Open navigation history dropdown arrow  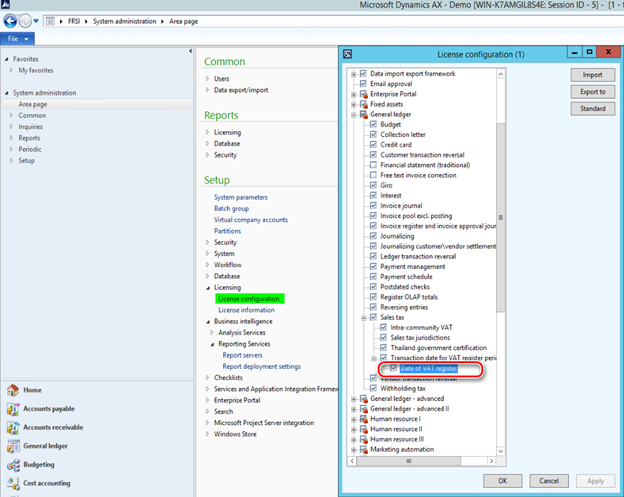pos(36,21)
